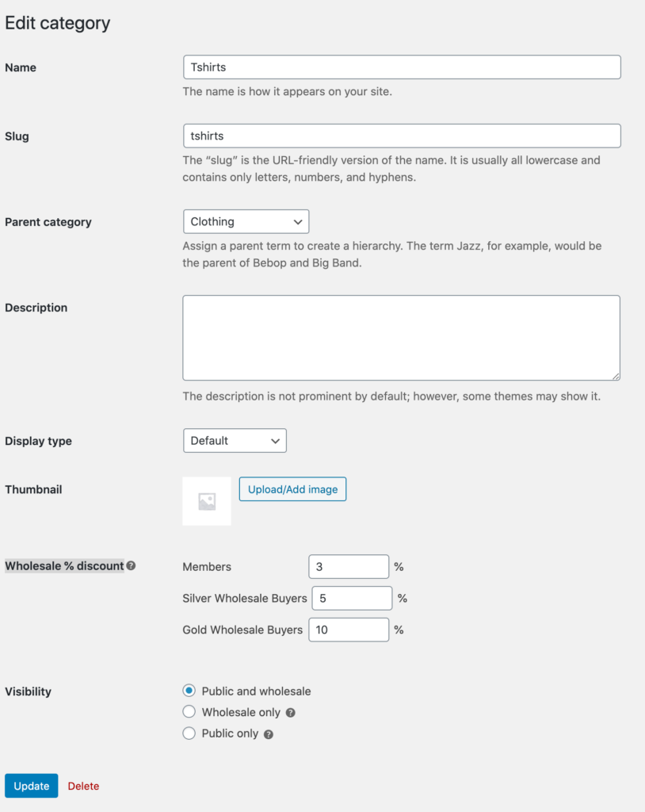Choose the Public only visibility option
The image size is (645, 812).
pyautogui.click(x=189, y=733)
